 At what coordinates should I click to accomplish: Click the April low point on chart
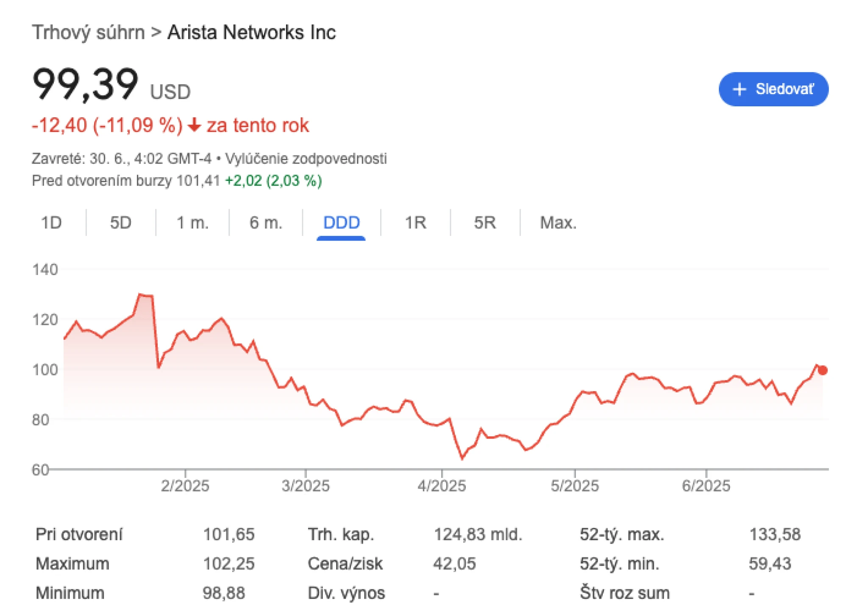click(x=462, y=458)
